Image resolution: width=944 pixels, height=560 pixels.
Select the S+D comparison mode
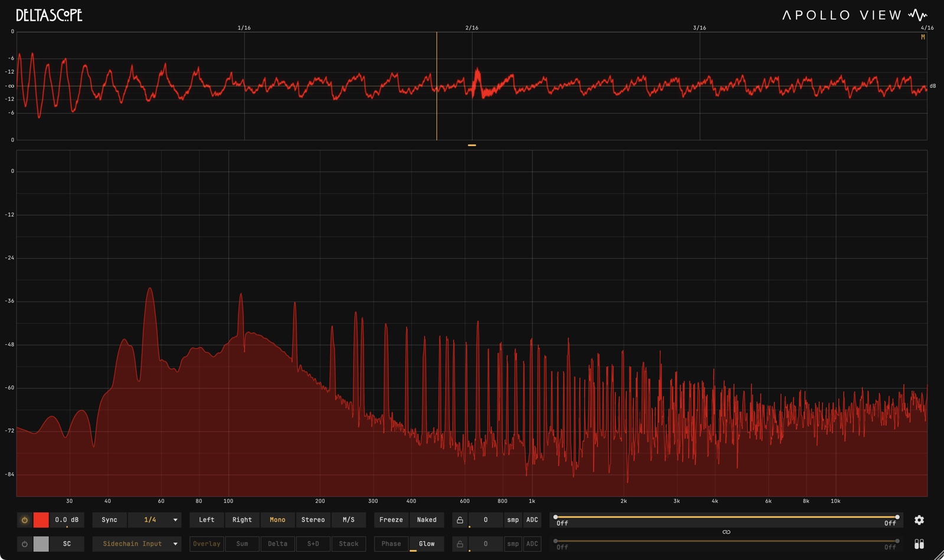click(313, 544)
